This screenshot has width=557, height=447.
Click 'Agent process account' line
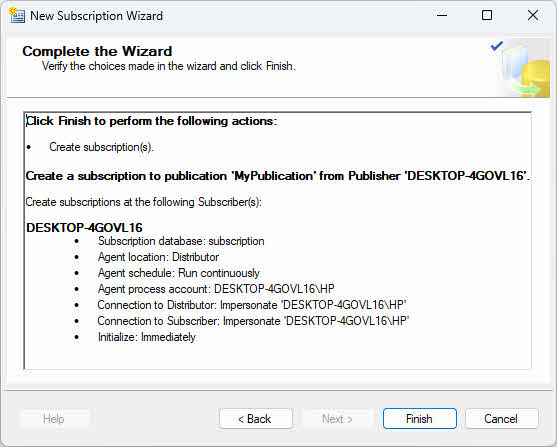[216, 289]
